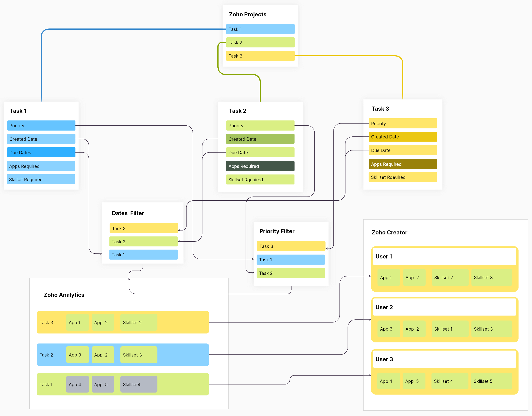Select Skillset 5 chip under User 3

491,381
